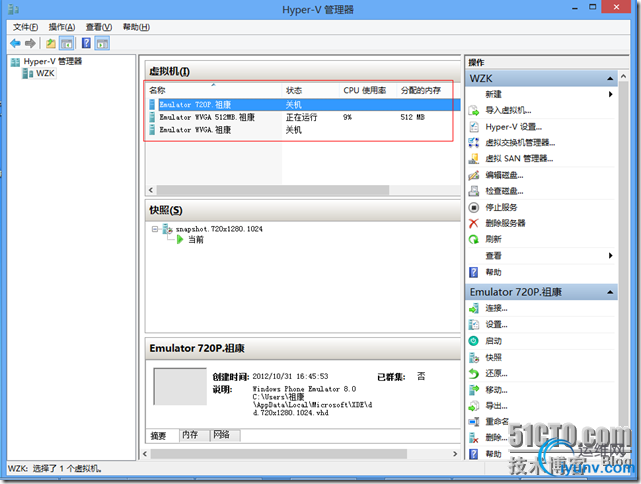
Task: Toggle the action pane toolbar icon
Action: coord(102,43)
